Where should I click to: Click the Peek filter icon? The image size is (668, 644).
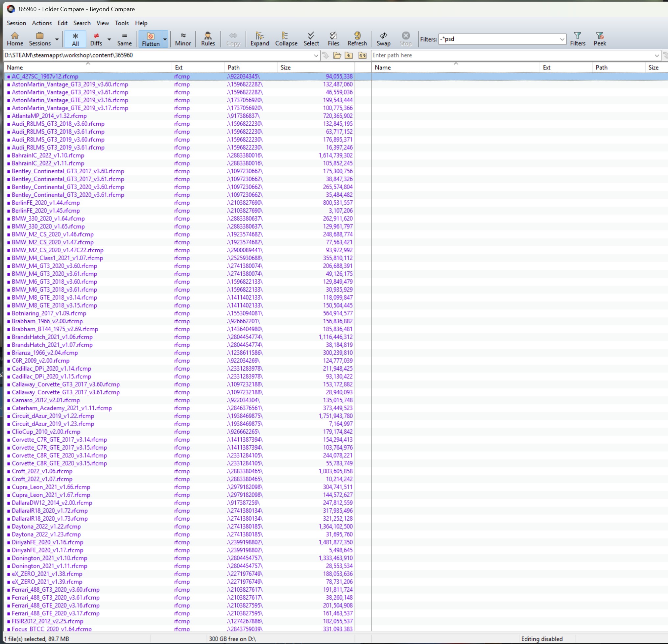600,39
